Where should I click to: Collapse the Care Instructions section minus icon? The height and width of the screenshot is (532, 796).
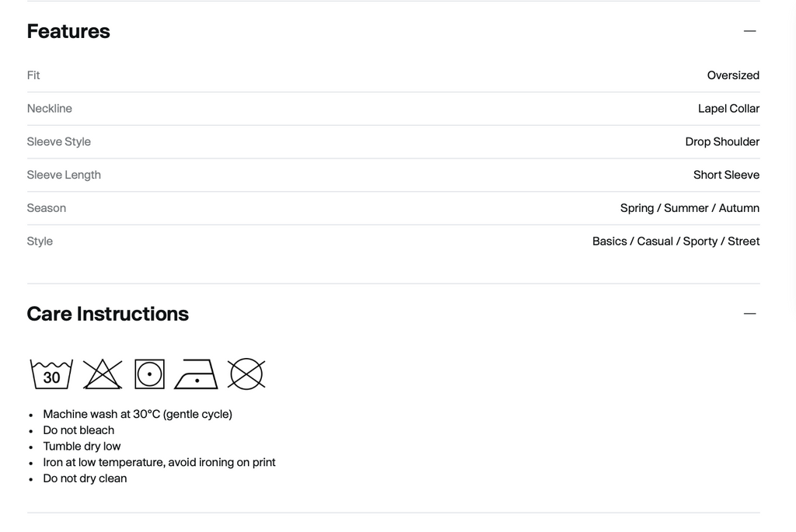coord(750,314)
